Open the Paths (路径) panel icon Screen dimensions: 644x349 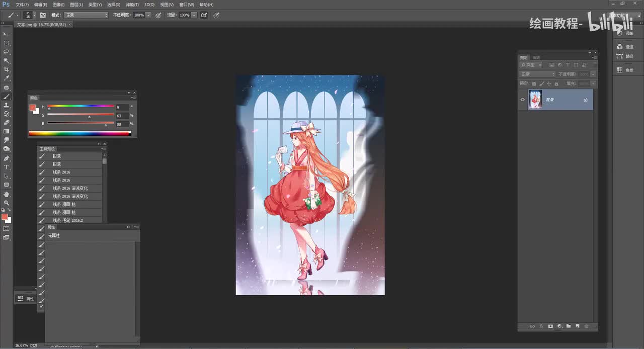tap(620, 56)
